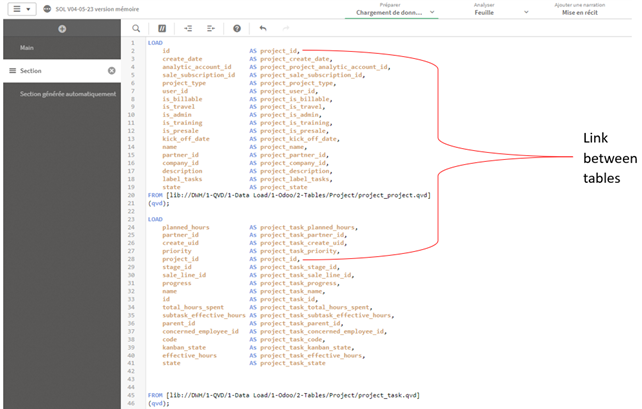Screen dimensions: 642x409
Task: Open the Analyser Feuille tab
Action: tap(482, 11)
